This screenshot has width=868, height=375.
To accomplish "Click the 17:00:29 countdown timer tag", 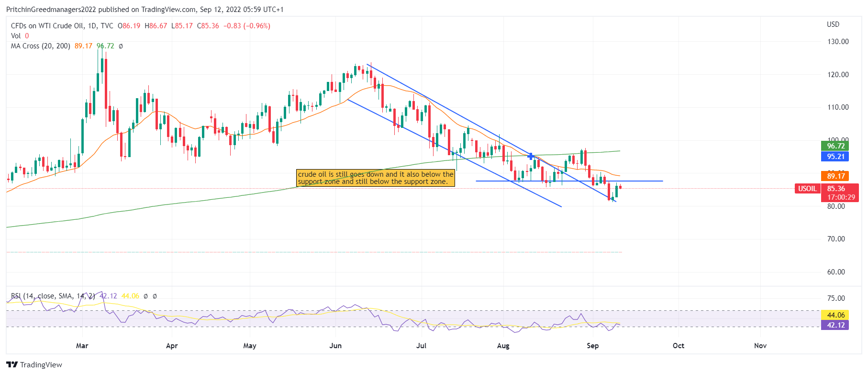I will point(841,197).
